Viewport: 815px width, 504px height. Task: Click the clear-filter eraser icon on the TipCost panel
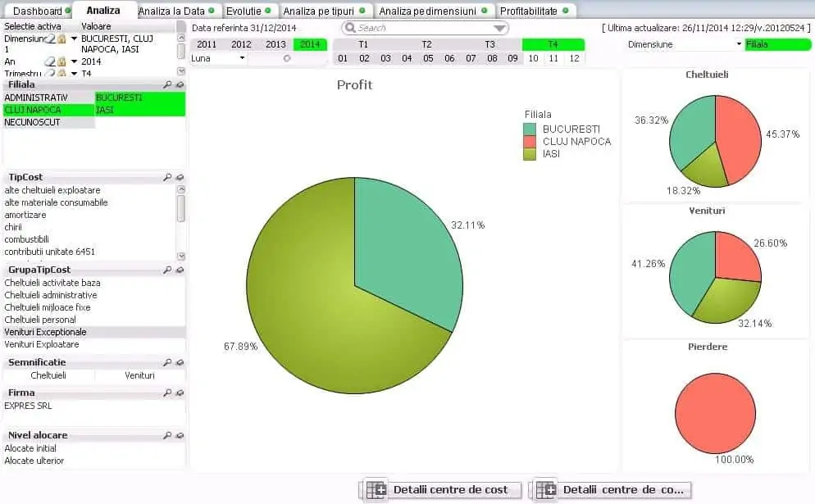tap(180, 177)
